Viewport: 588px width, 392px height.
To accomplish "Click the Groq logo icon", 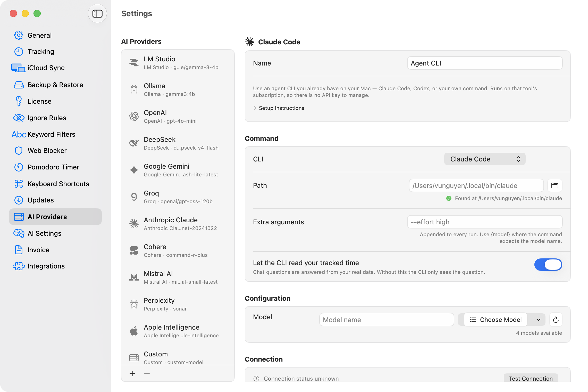I will [x=134, y=197].
